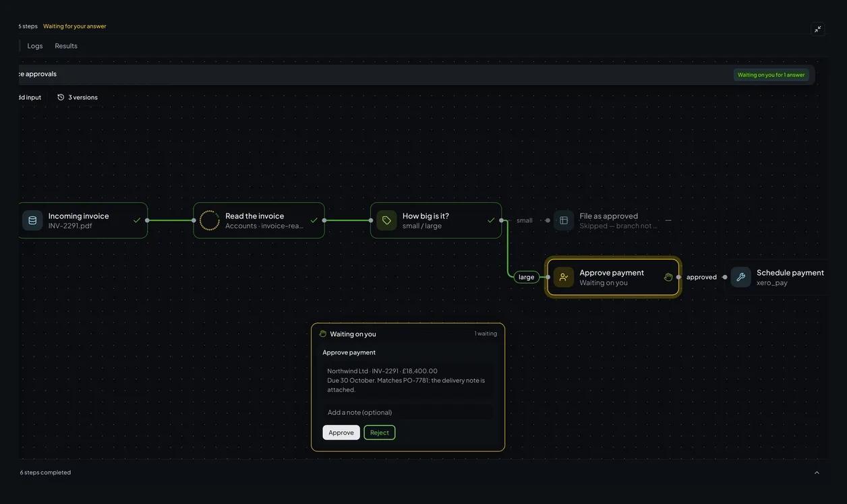Screen dimensions: 847x504
Task: Click the database icon on Incoming invoice
Action: [x=32, y=220]
